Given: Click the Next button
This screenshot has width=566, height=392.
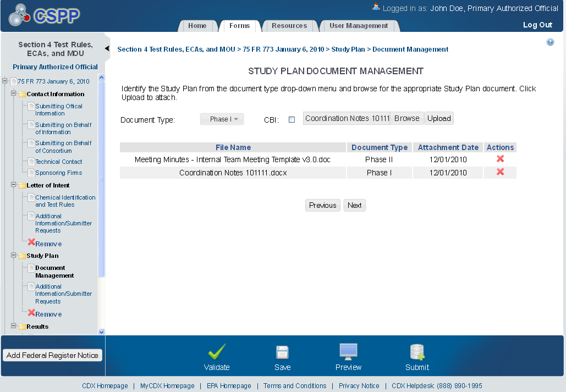Looking at the screenshot, I should click(x=354, y=206).
